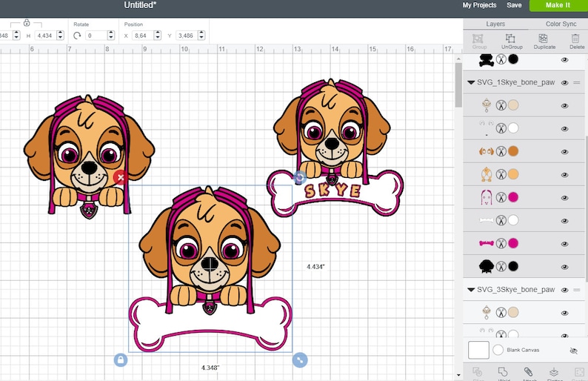
Task: Click the Position X value stepper
Action: click(x=158, y=36)
